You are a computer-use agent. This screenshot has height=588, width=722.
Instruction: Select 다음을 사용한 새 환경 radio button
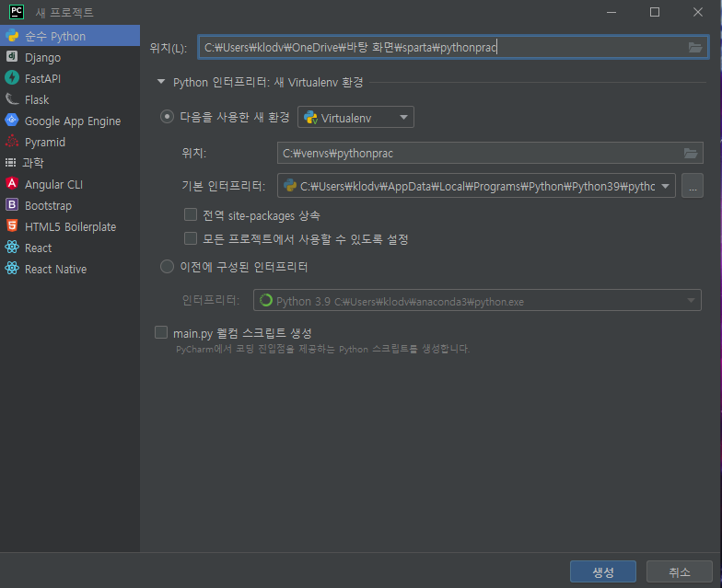(x=167, y=116)
